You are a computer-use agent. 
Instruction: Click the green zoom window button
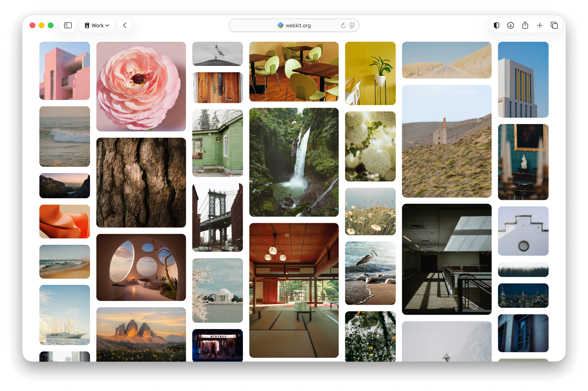(50, 25)
